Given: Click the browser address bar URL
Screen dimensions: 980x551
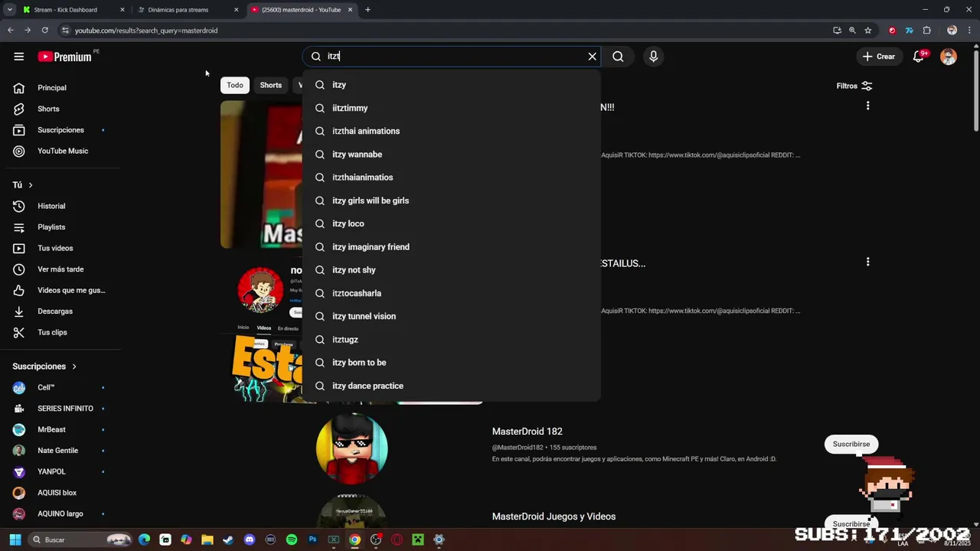Looking at the screenshot, I should point(146,31).
